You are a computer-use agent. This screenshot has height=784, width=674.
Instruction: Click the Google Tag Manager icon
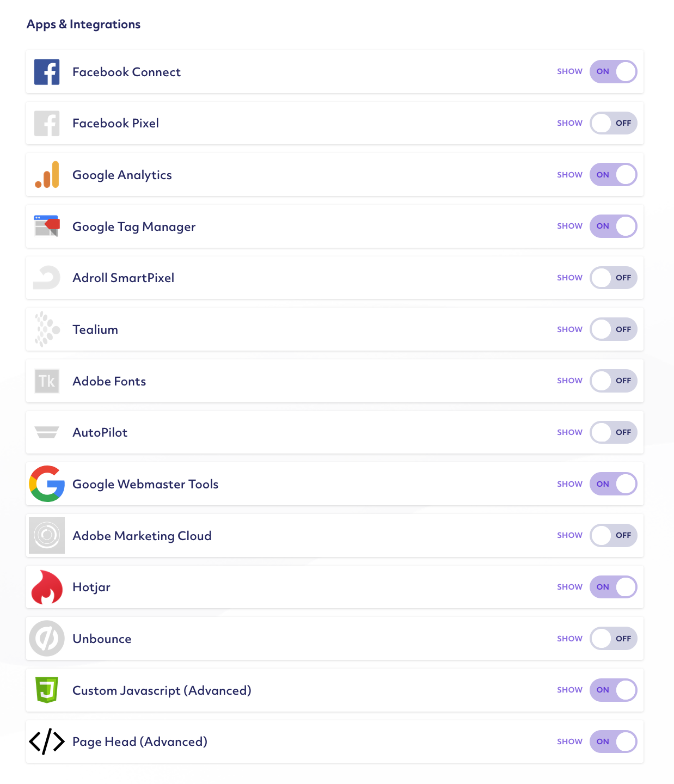[x=47, y=226]
